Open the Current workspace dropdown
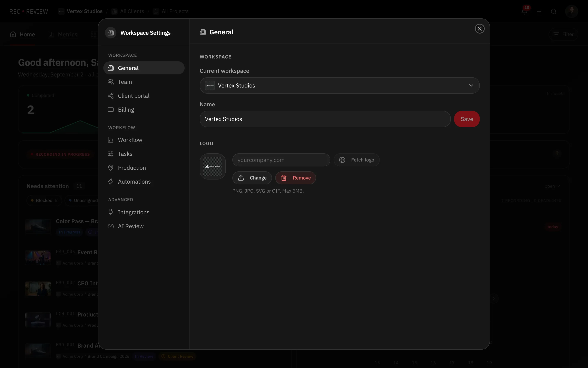Viewport: 588px width, 368px height. click(340, 85)
